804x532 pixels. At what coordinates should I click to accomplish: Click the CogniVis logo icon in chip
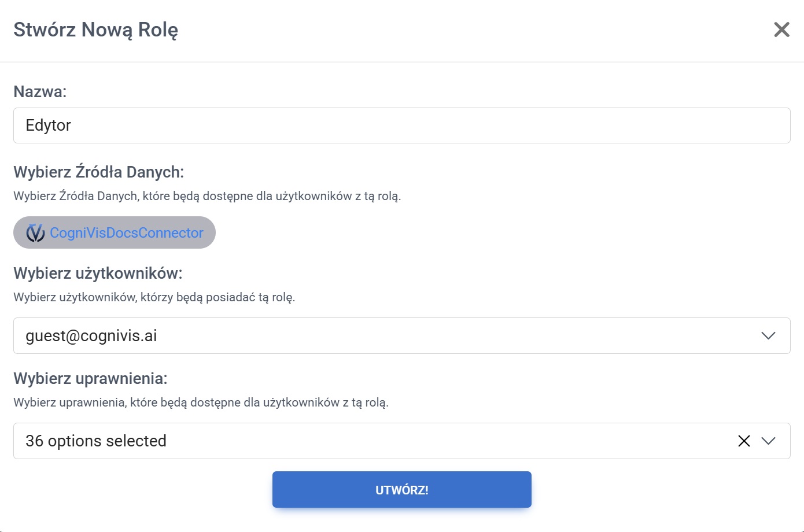click(35, 232)
